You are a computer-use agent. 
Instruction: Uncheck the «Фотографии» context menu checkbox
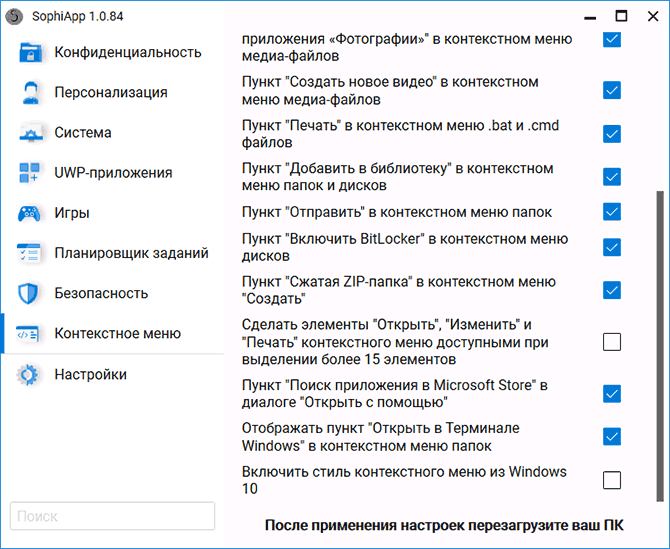pos(612,39)
